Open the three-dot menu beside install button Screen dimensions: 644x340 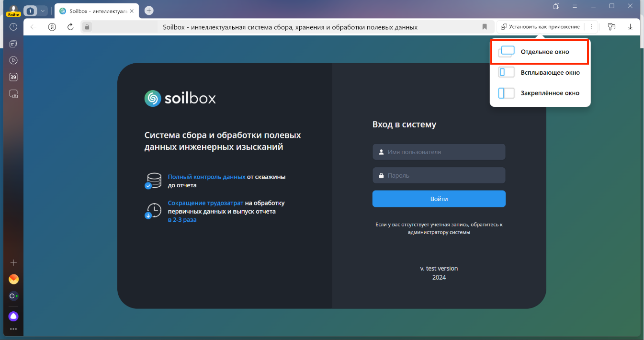[x=591, y=27]
